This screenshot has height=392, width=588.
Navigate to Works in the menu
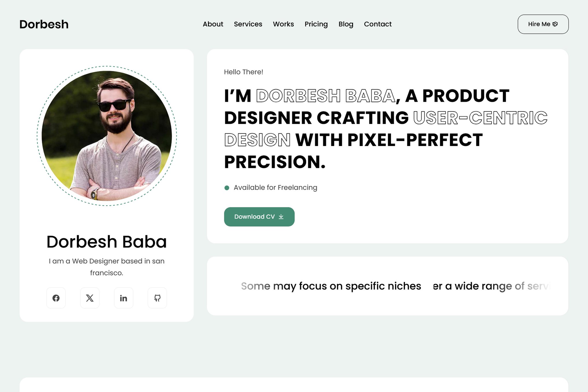point(283,24)
